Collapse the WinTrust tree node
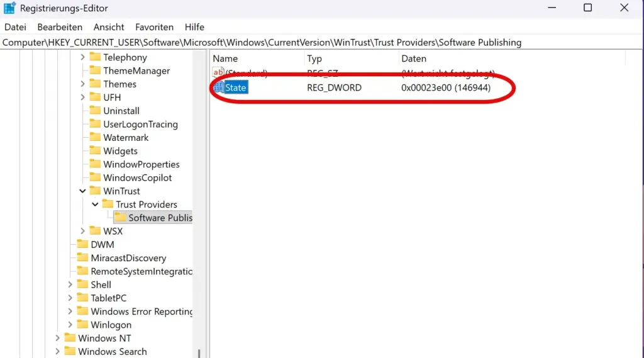 [x=82, y=191]
